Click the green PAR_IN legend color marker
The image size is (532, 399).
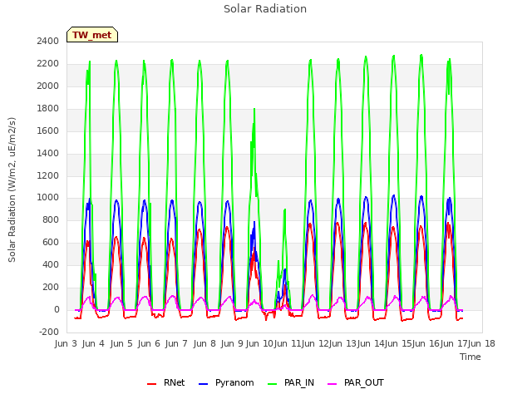pos(272,384)
